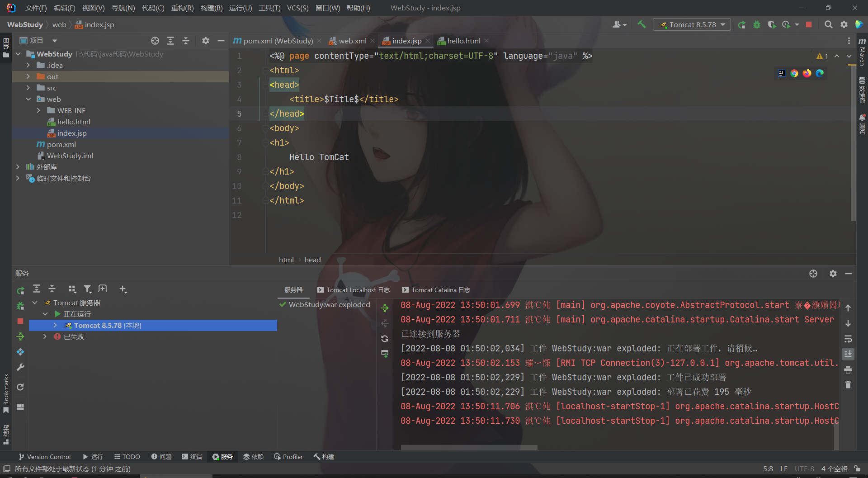Clear console with trash icon
This screenshot has height=478, width=868.
[x=848, y=385]
